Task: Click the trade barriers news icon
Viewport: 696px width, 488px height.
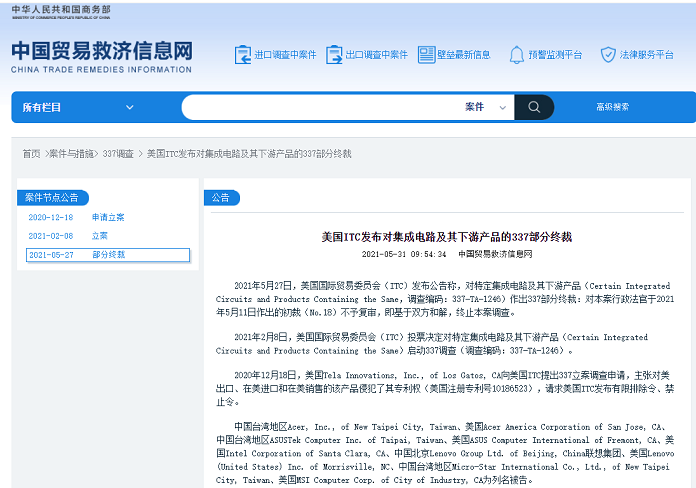Action: 426,55
